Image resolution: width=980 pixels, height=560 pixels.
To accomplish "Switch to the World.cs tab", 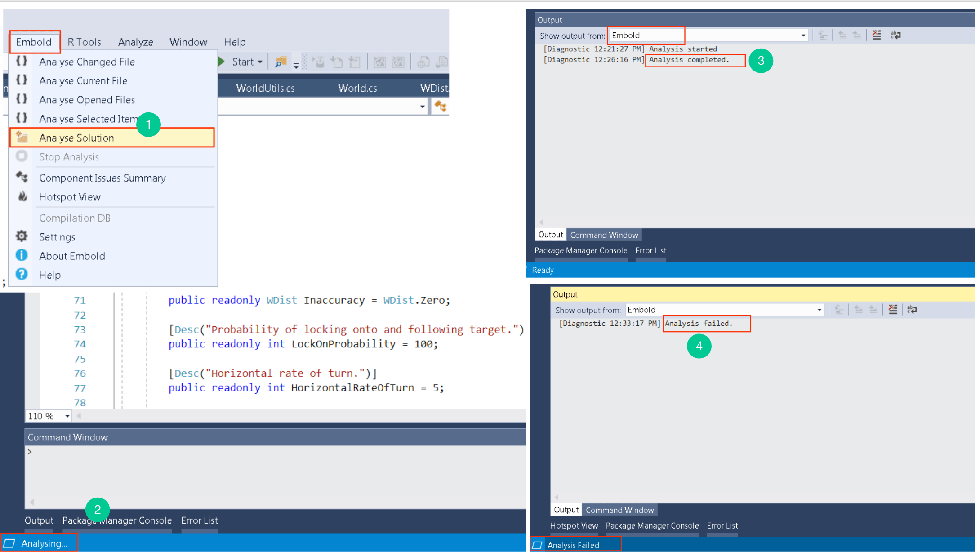I will click(x=357, y=88).
